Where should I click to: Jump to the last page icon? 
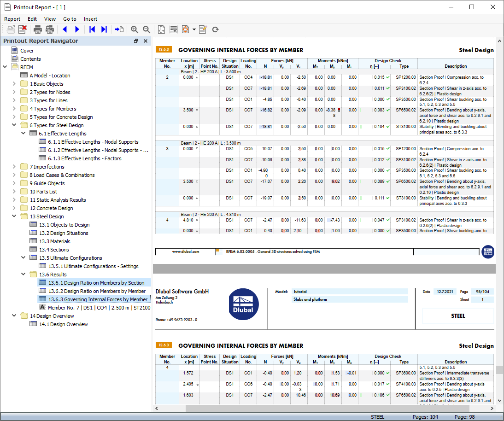pyautogui.click(x=104, y=29)
